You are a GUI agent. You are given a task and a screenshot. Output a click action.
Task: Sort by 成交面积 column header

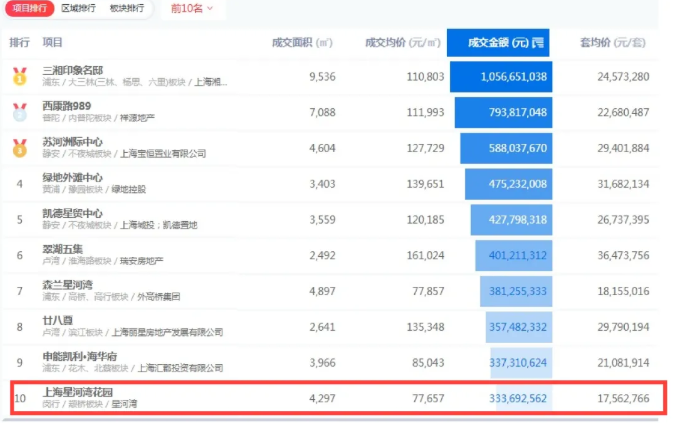pyautogui.click(x=302, y=42)
